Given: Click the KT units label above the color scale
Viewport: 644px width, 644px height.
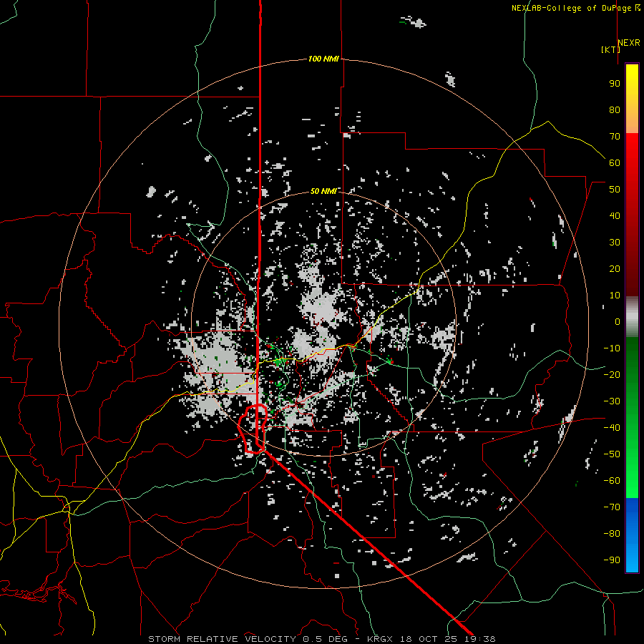Looking at the screenshot, I should (x=610, y=49).
